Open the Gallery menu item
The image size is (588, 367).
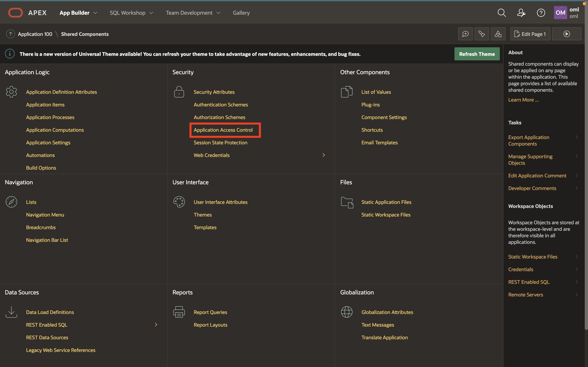[241, 13]
